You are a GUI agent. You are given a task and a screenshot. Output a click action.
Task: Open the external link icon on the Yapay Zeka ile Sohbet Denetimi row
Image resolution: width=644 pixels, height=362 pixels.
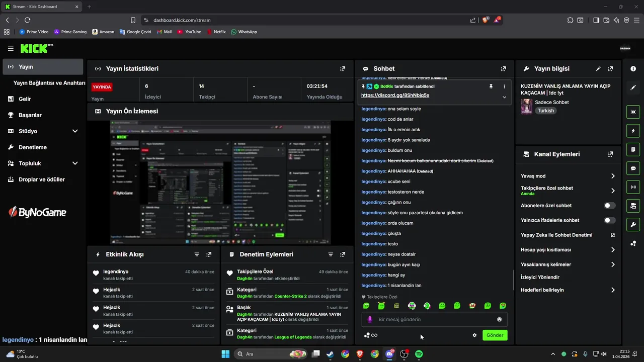click(x=613, y=235)
